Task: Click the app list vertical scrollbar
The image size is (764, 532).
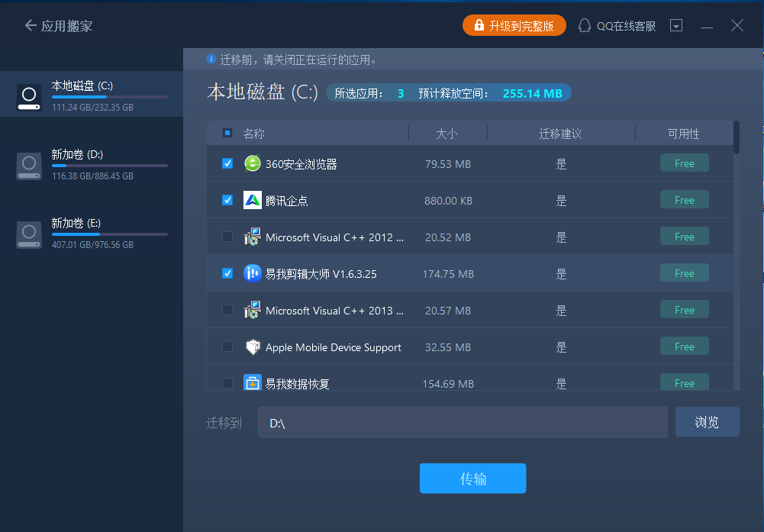Action: click(x=737, y=138)
